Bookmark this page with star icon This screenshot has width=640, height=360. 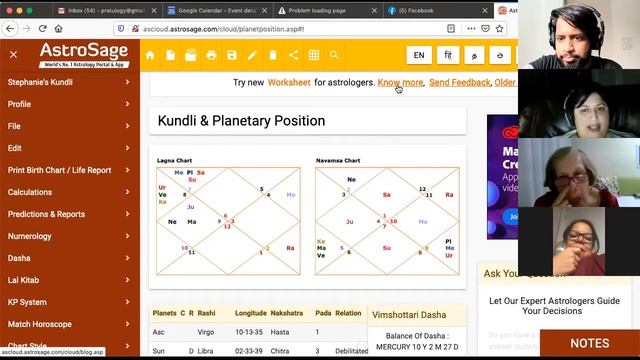point(499,29)
